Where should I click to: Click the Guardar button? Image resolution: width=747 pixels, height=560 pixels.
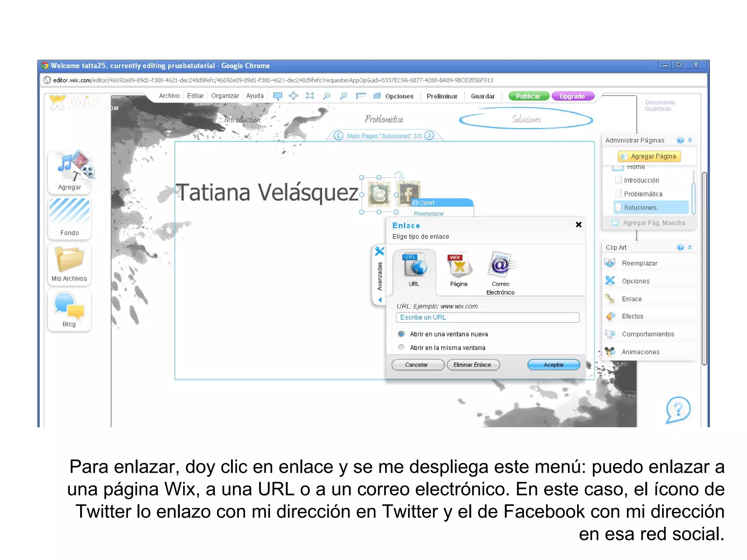click(x=483, y=96)
